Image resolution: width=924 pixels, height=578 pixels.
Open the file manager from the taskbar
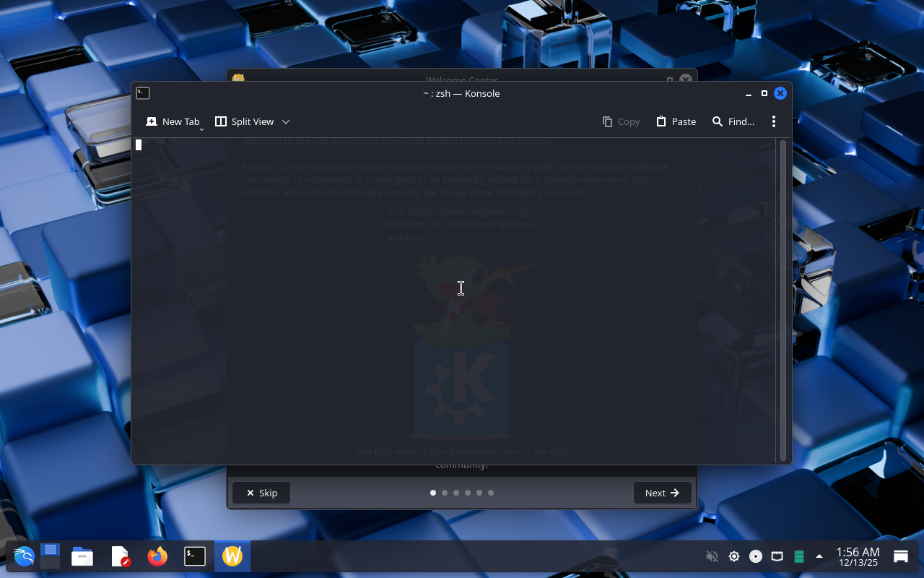(82, 556)
